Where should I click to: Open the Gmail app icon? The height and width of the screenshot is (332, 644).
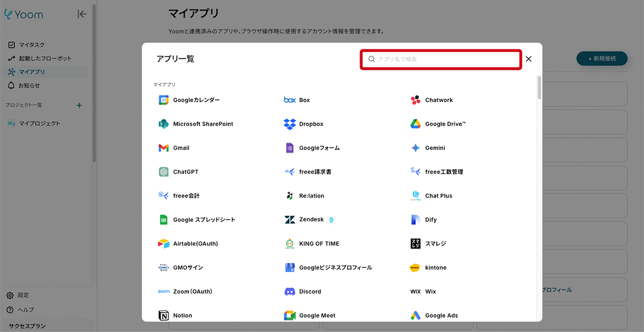[x=164, y=148]
